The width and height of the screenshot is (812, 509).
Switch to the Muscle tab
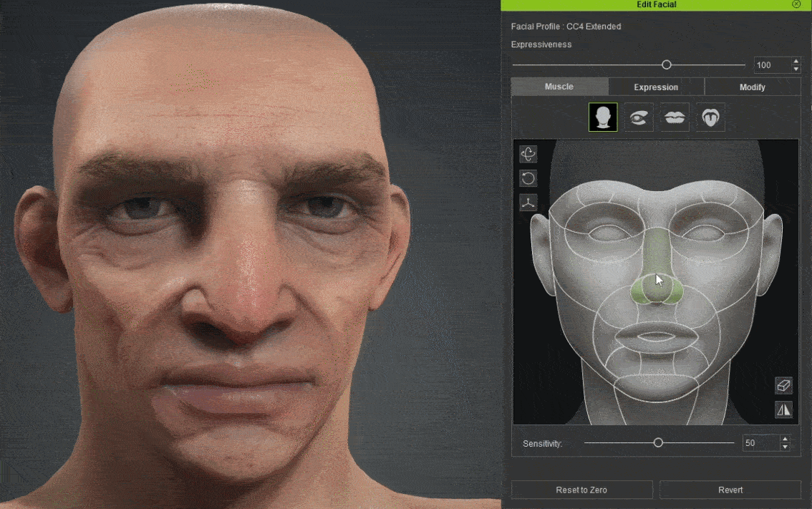tap(559, 87)
